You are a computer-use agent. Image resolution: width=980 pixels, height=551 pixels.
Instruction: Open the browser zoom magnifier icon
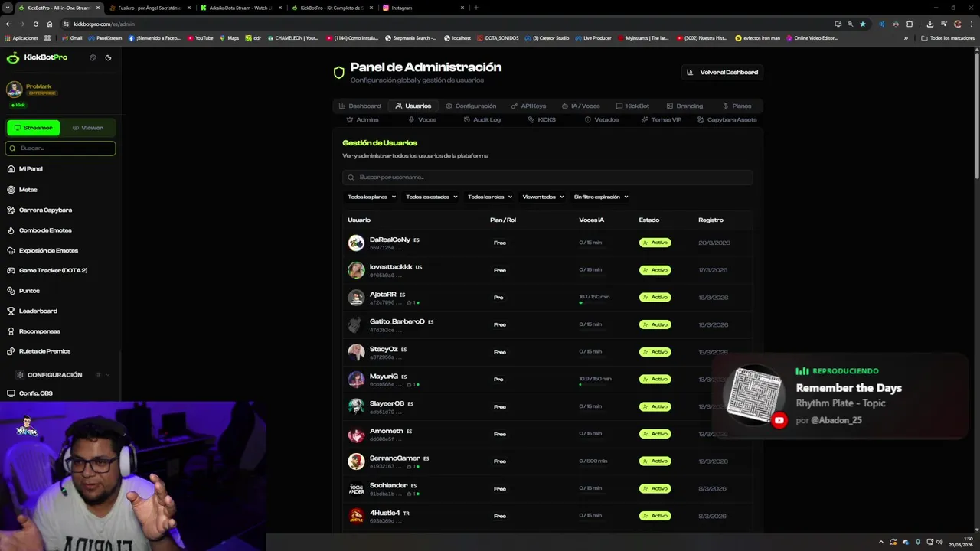click(x=850, y=24)
